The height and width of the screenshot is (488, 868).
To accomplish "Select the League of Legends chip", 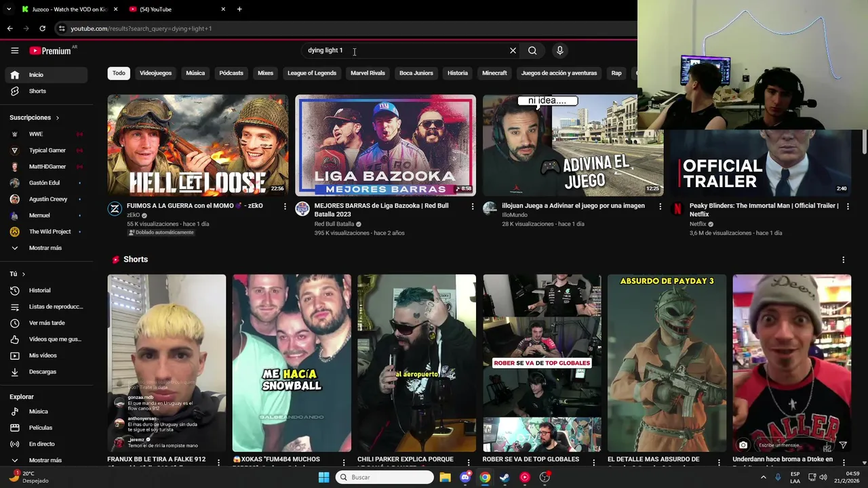I will point(311,73).
